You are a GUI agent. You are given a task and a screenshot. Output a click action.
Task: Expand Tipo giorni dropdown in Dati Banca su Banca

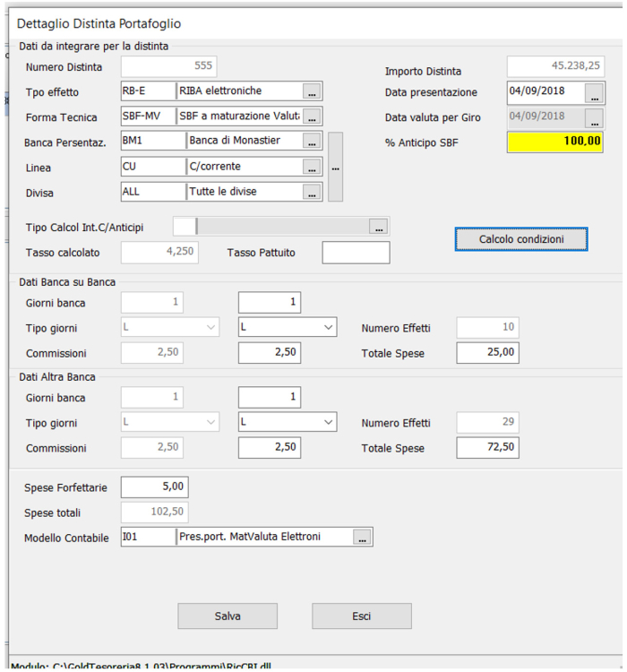pyautogui.click(x=327, y=328)
